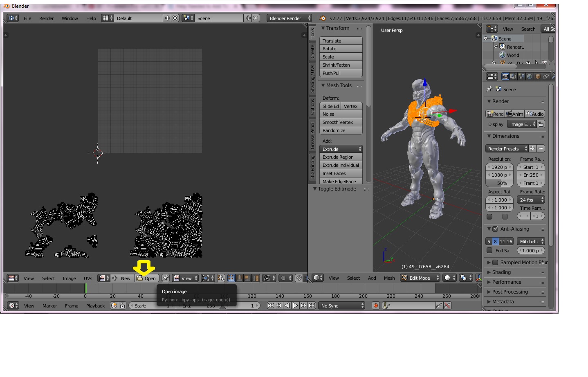Click the Extrude Region button
Image resolution: width=588 pixels, height=377 pixels.
(x=341, y=157)
